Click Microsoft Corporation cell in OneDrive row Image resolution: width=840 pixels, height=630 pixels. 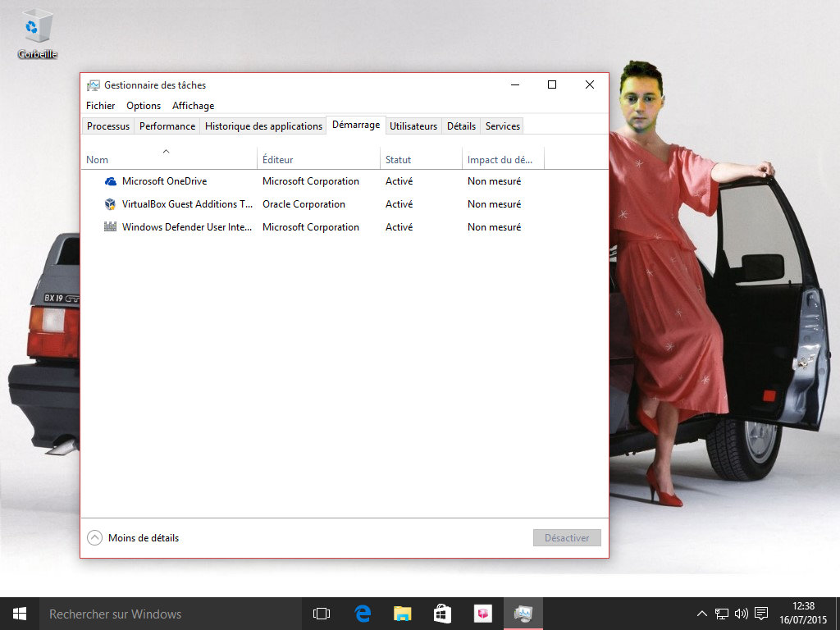coord(311,181)
